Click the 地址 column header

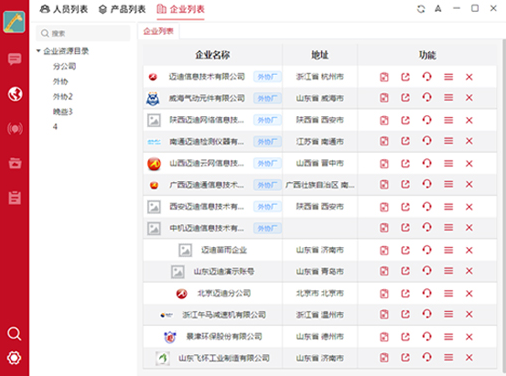tap(320, 55)
